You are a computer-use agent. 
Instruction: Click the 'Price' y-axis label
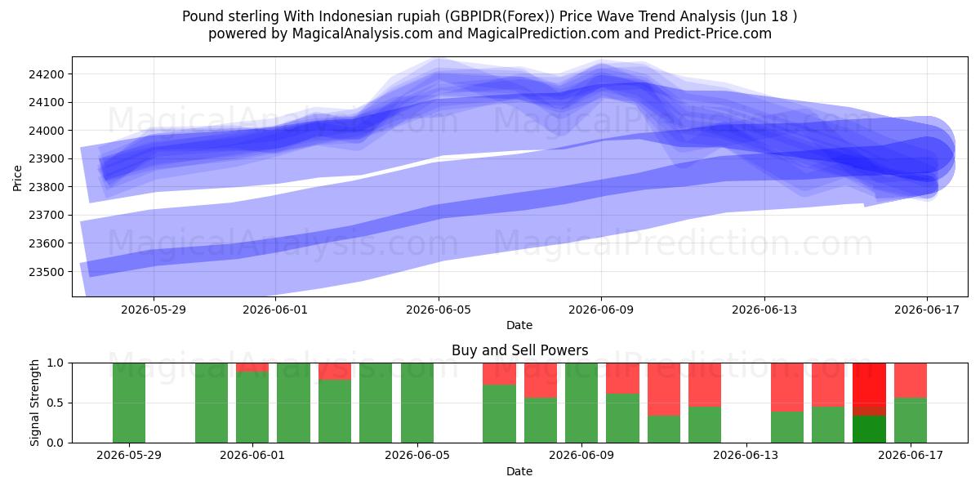point(18,176)
